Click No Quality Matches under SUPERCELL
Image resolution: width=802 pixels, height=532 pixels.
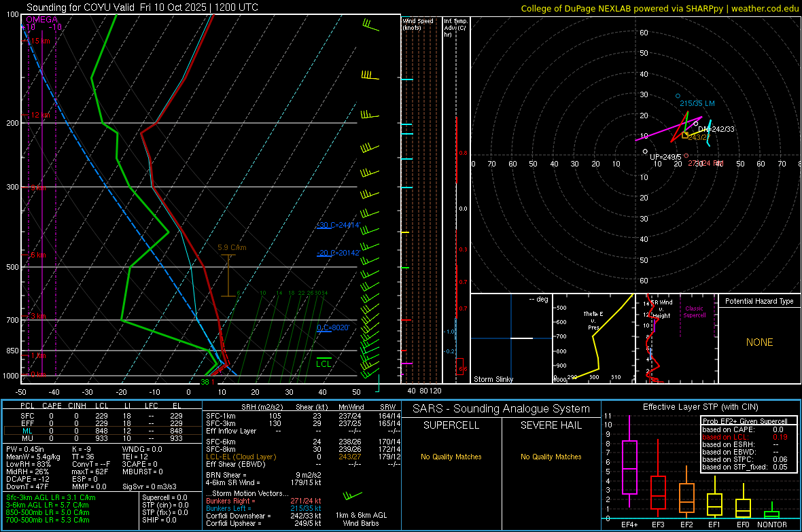(451, 457)
